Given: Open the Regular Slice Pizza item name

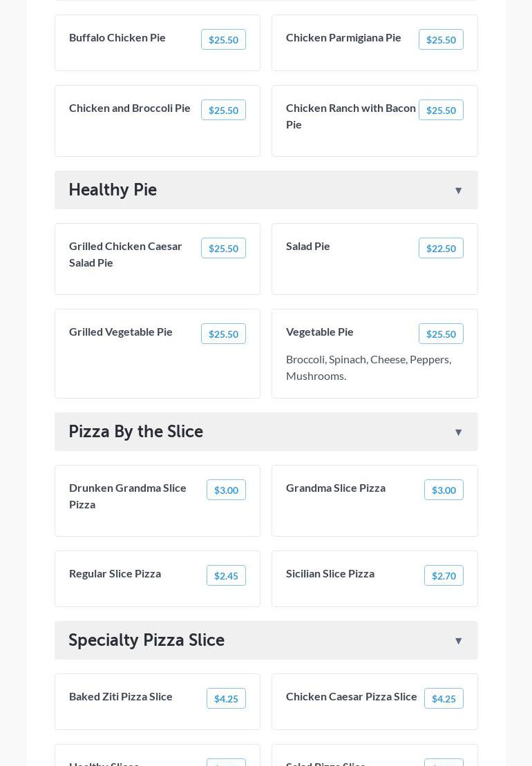Looking at the screenshot, I should 115,574.
